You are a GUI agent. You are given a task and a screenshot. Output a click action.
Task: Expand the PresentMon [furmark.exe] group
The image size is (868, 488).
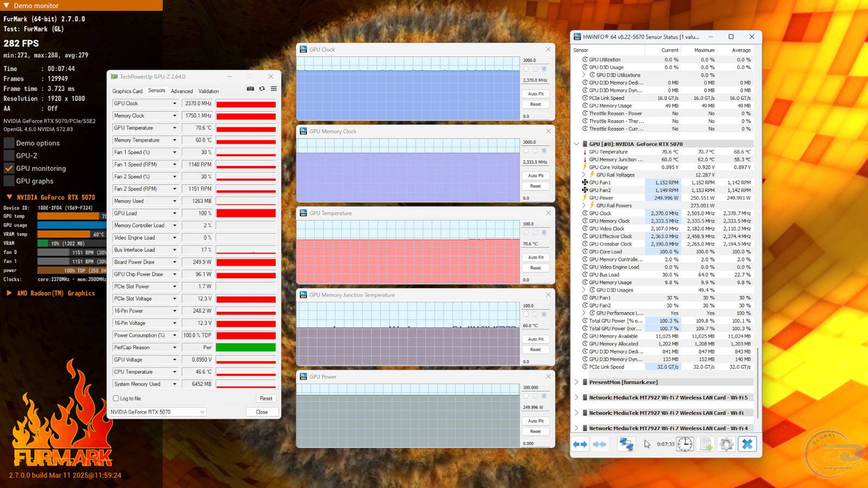pos(576,382)
